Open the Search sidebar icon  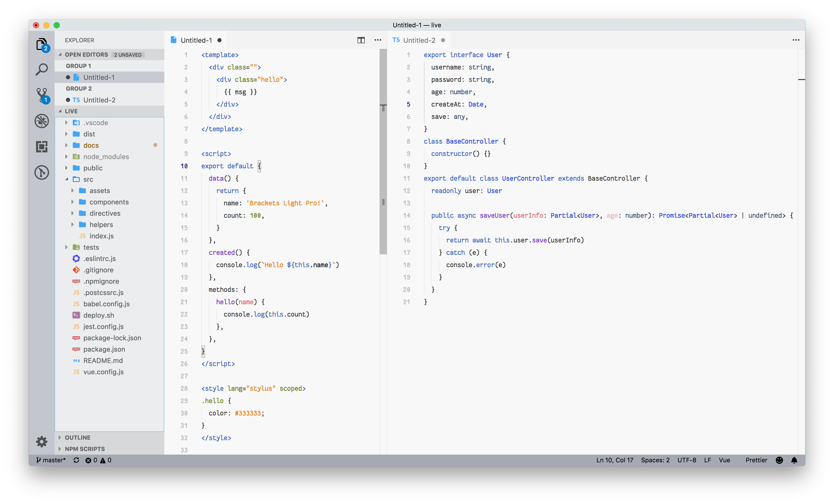click(42, 69)
